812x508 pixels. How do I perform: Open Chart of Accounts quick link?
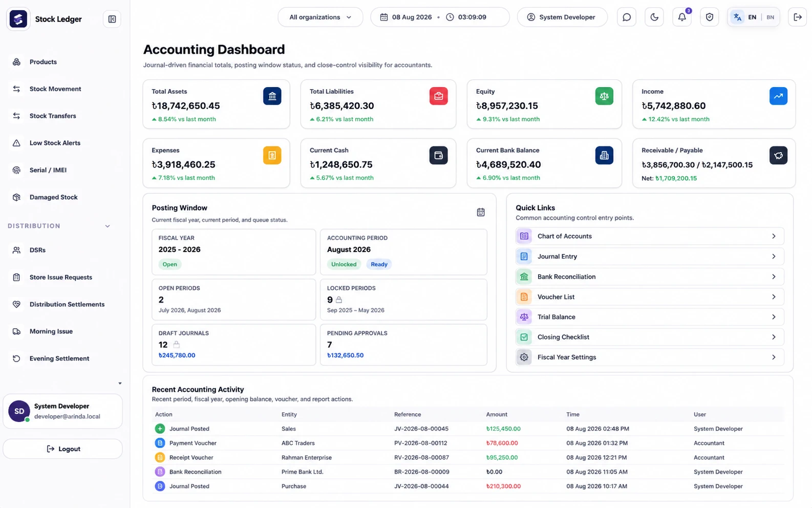click(649, 236)
